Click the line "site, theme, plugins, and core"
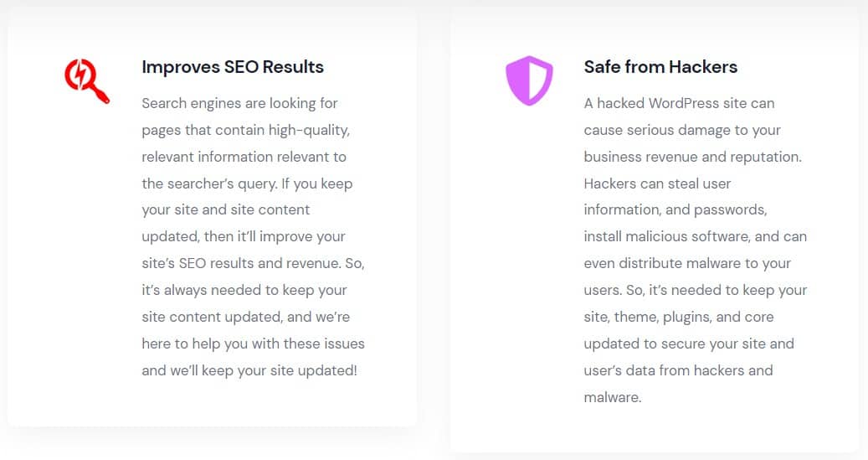Image resolution: width=868 pixels, height=460 pixels. click(x=679, y=317)
